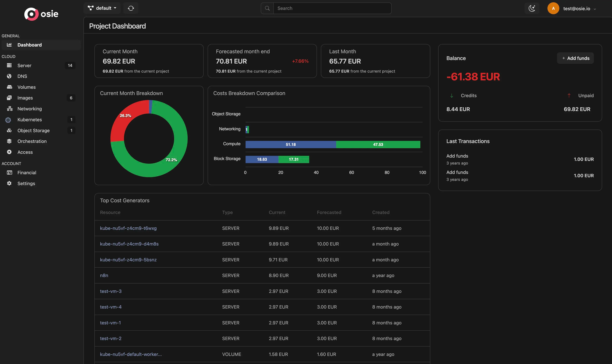The height and width of the screenshot is (364, 612).
Task: Open the Networking panel
Action: tap(29, 108)
